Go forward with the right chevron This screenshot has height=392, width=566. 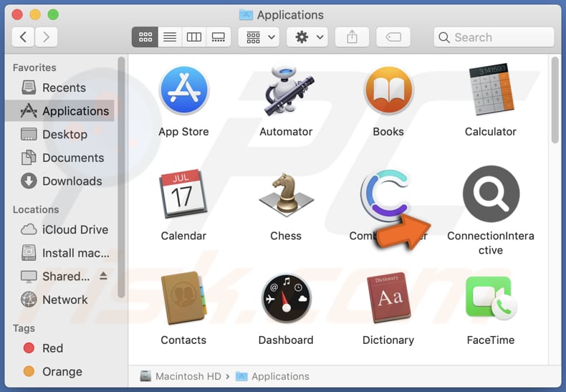pos(46,37)
